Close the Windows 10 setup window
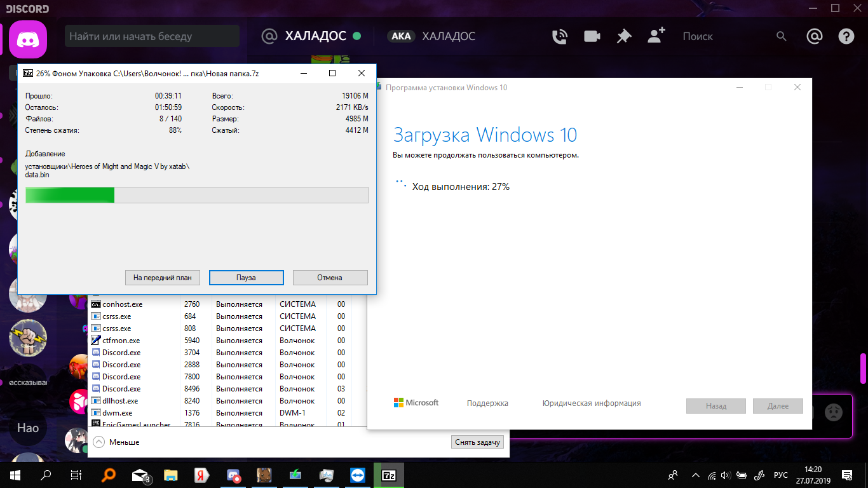The width and height of the screenshot is (868, 488). (x=797, y=88)
